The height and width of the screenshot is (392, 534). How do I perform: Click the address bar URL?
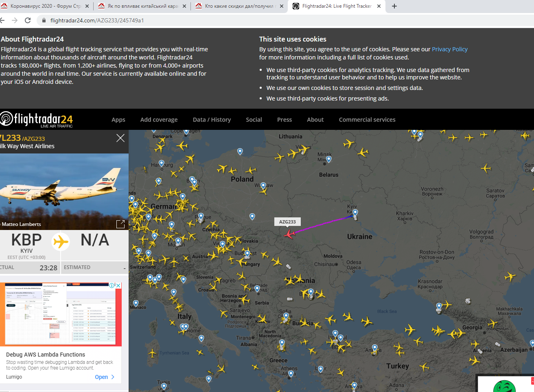click(97, 20)
